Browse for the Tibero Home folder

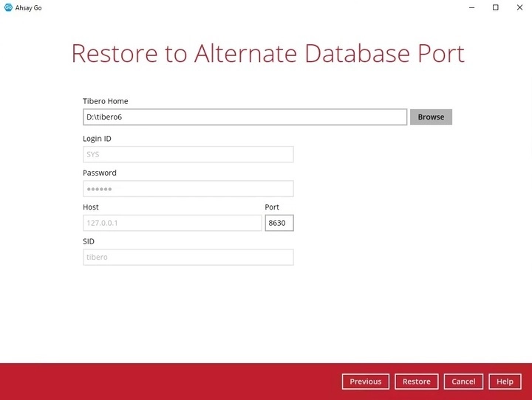(x=431, y=117)
